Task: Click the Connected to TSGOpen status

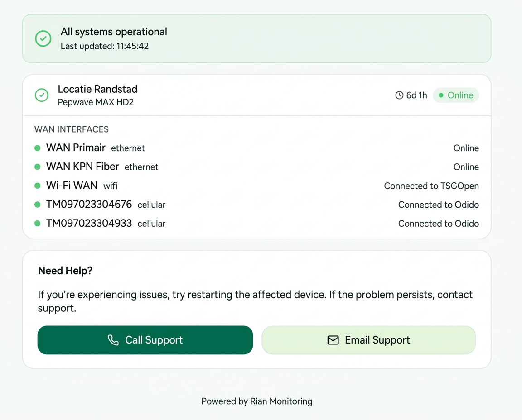Action: [431, 186]
